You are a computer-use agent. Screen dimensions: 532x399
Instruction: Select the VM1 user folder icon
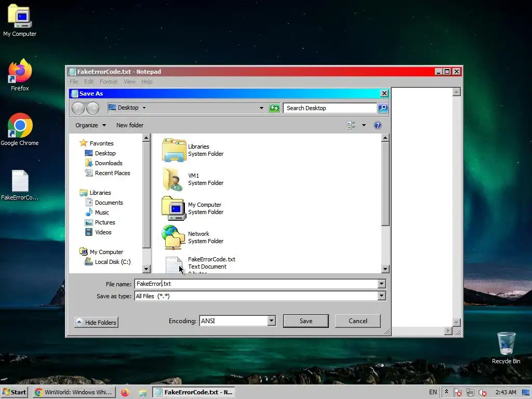[174, 179]
